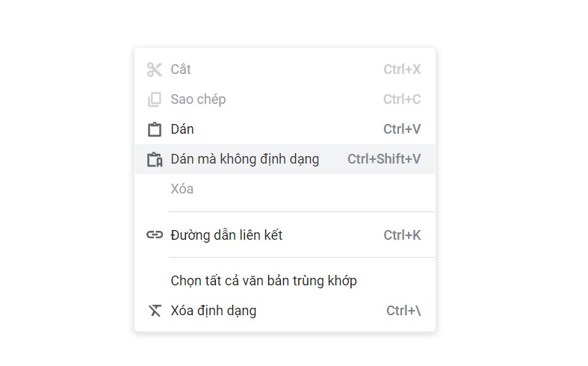Viewport: 588px width, 366px height.
Task: Select Xóa định dạng menu entry
Action: (285, 311)
